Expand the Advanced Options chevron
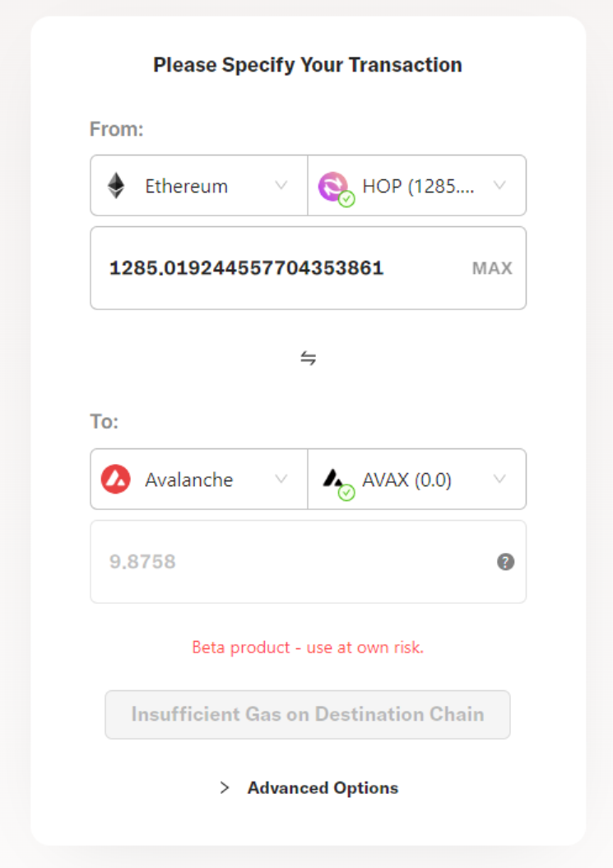Screen dimensions: 613x868 pyautogui.click(x=225, y=788)
